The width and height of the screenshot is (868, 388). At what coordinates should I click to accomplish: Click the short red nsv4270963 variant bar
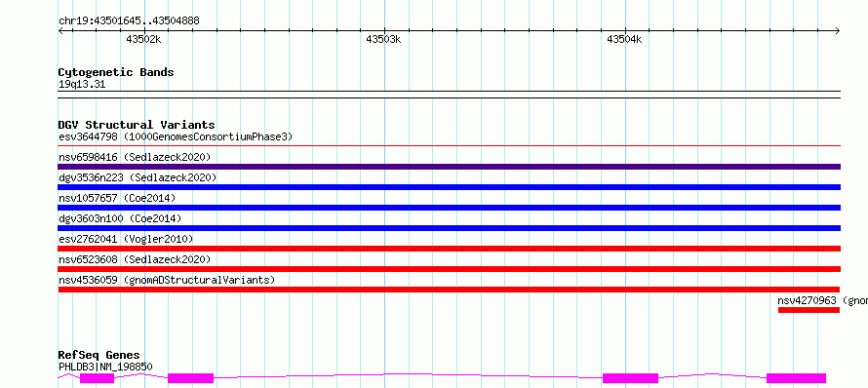809,310
